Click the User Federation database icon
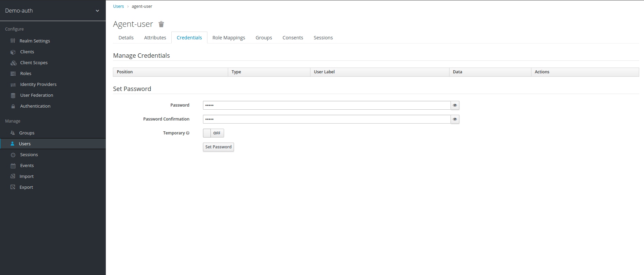Image resolution: width=644 pixels, height=275 pixels. (x=13, y=95)
